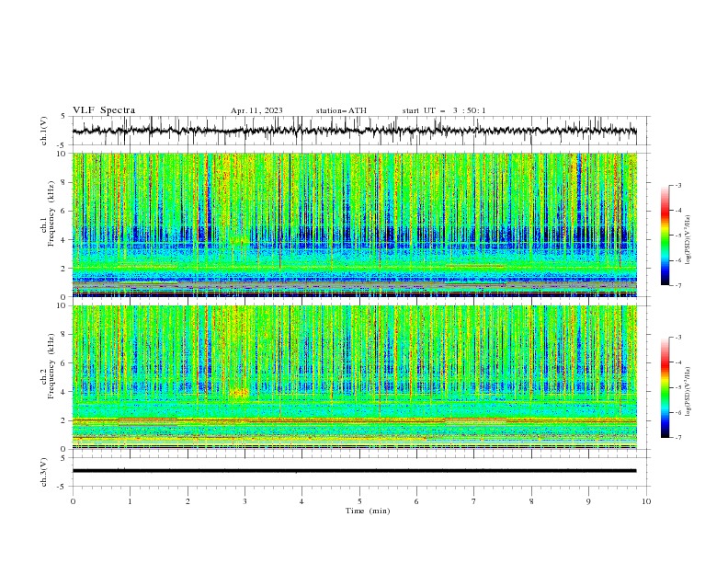Click the 'ch.3(V)' waveform axis label
The width and height of the screenshot is (728, 563).
click(x=44, y=472)
